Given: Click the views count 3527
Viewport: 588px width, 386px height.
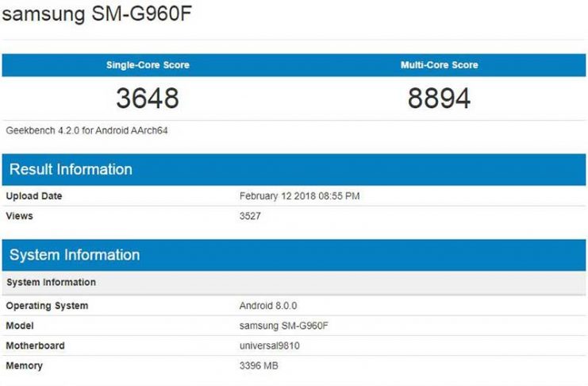Looking at the screenshot, I should [250, 216].
